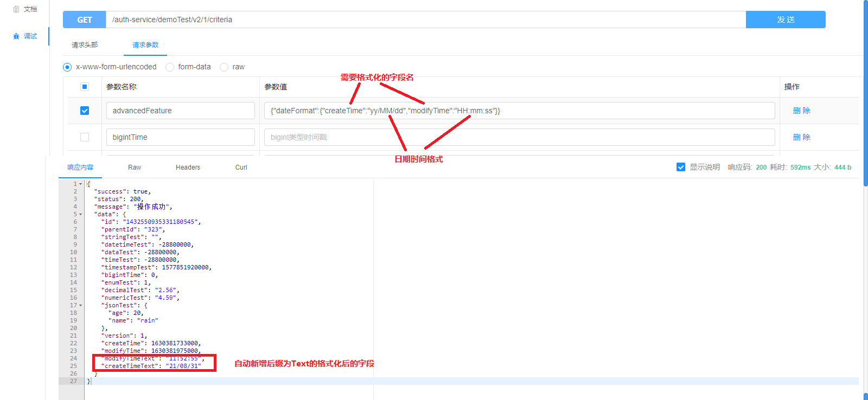868x400 pixels.
Task: Click the bigint类型时间戳 value field
Action: [x=520, y=137]
